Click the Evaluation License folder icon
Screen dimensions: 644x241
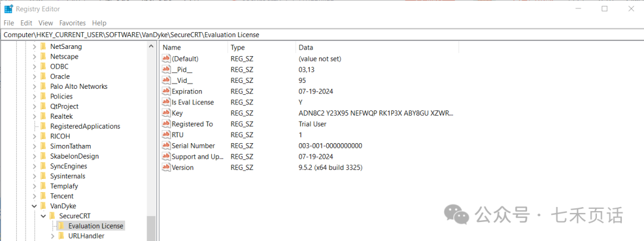click(61, 226)
